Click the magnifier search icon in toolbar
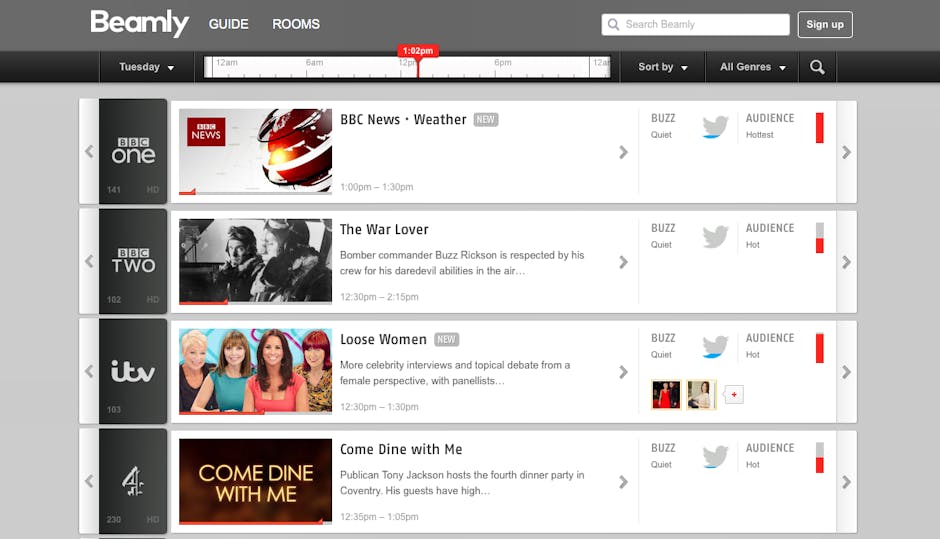This screenshot has width=940, height=539. coord(817,67)
